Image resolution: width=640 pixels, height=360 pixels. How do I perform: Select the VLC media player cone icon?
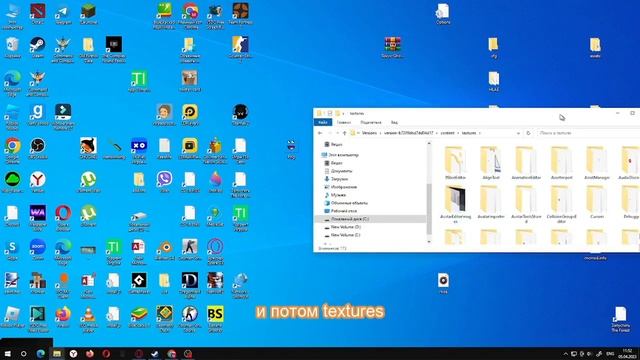coord(88,319)
